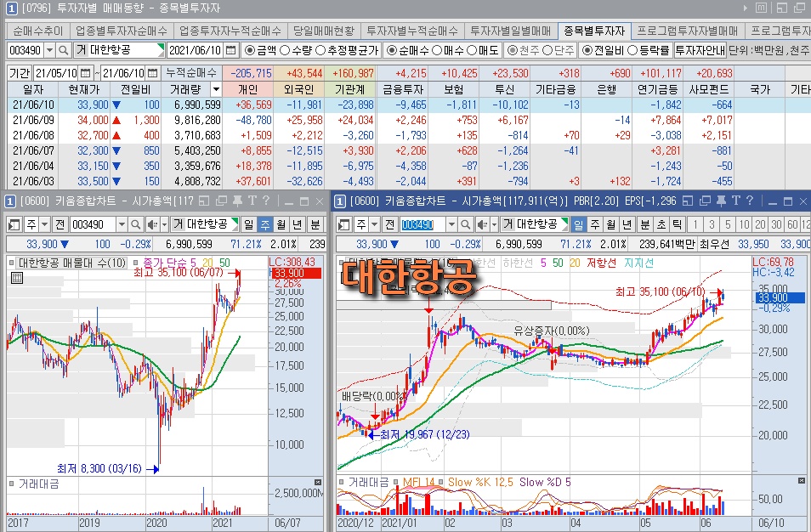Click the magnifier search icon in the left chart window
Image resolution: width=811 pixels, height=532 pixels.
(135, 224)
